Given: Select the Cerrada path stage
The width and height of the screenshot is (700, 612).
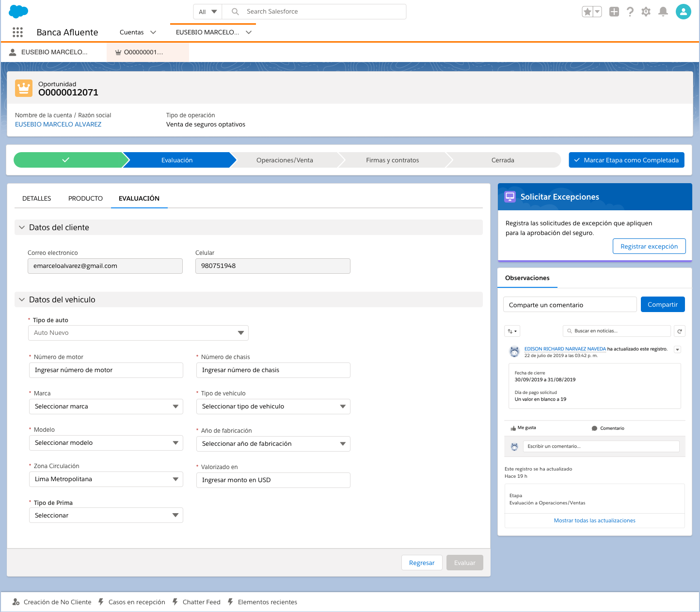Looking at the screenshot, I should (x=503, y=160).
